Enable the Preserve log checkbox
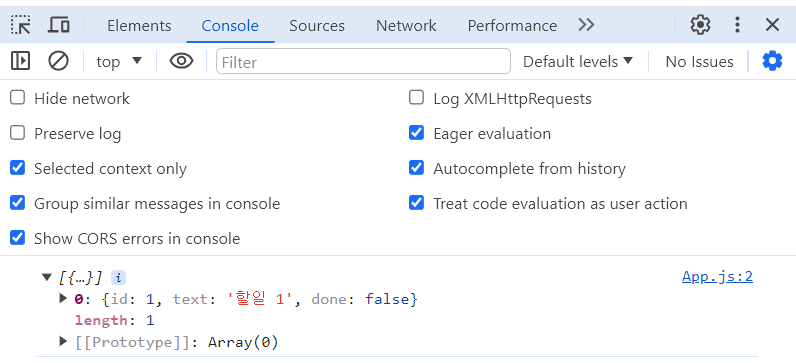This screenshot has height=363, width=796. [18, 134]
